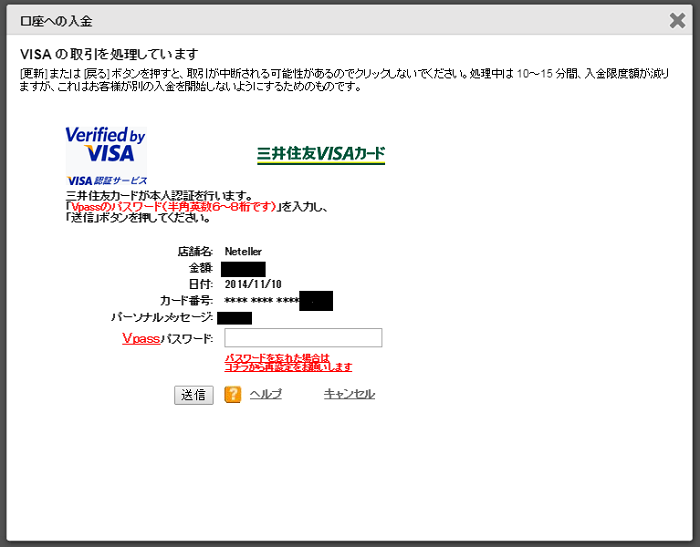Click the VISA認証サービス caption

point(107,180)
